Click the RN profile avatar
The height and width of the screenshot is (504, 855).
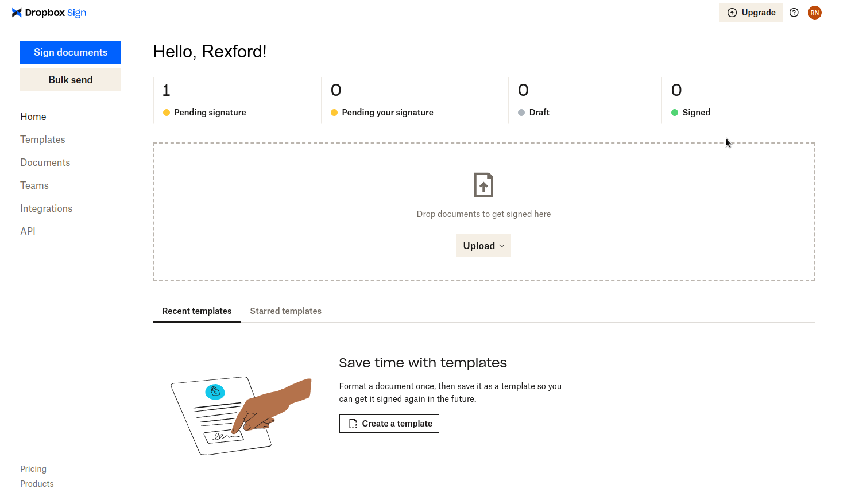[x=815, y=12]
